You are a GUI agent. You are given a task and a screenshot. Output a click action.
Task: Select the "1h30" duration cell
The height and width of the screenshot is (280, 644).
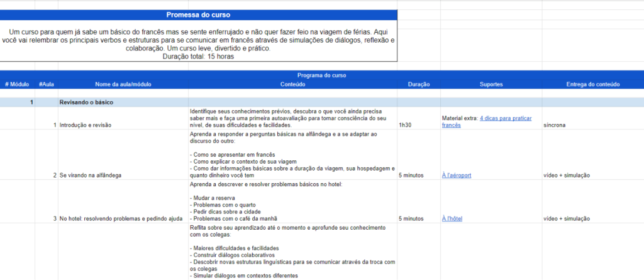pos(406,125)
